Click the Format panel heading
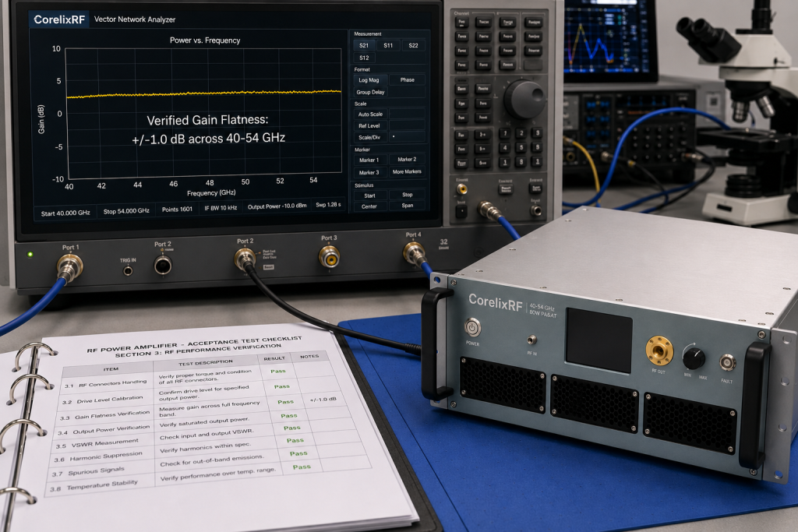Screen dimensions: 798x532 coord(362,69)
